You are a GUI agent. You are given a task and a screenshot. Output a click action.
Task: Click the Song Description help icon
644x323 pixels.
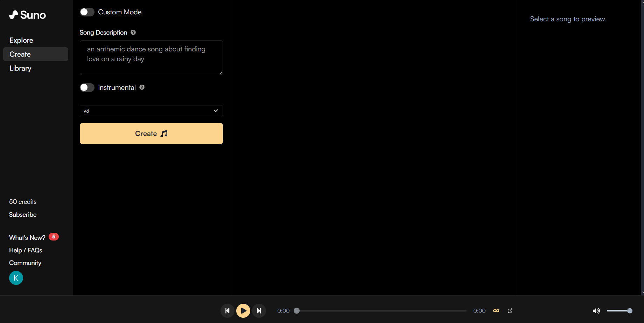pos(133,33)
